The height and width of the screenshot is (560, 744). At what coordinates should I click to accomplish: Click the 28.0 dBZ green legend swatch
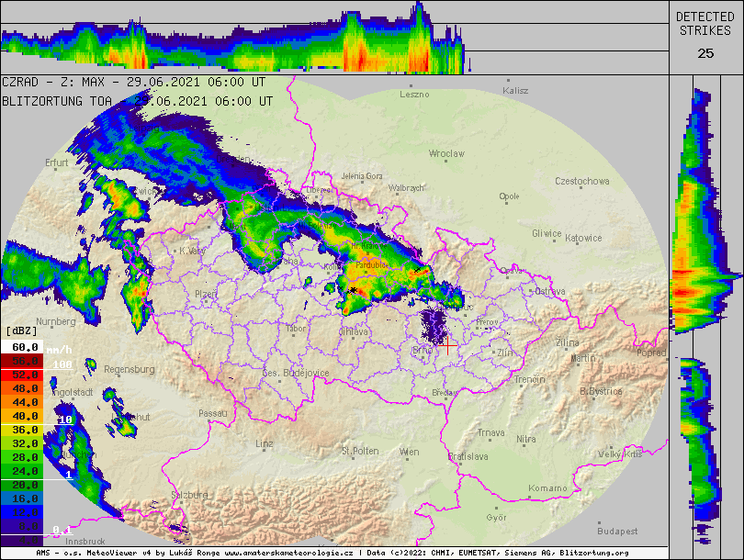[x=22, y=457]
